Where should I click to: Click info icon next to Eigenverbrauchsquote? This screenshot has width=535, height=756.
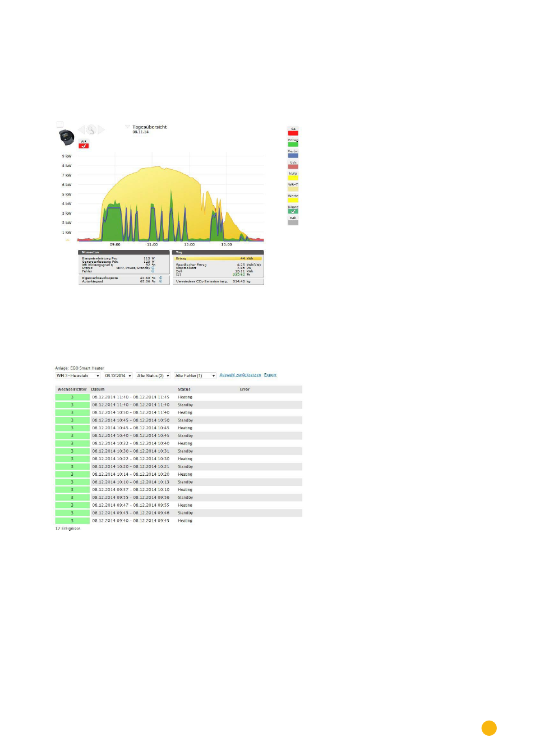[160, 277]
